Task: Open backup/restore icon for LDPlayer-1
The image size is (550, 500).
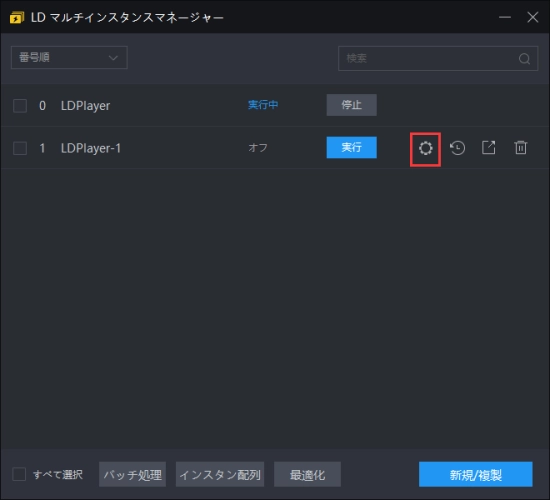Action: [457, 148]
